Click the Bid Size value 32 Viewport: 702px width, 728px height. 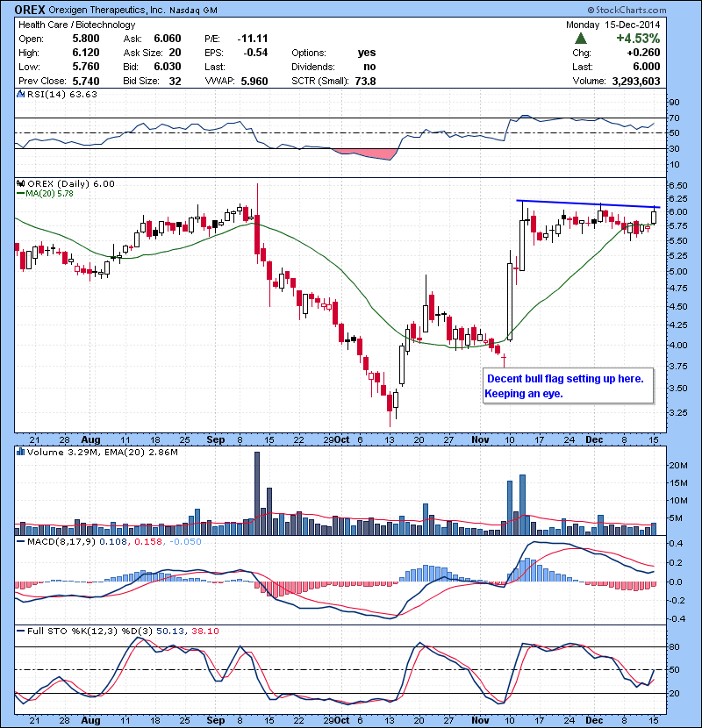(175, 82)
